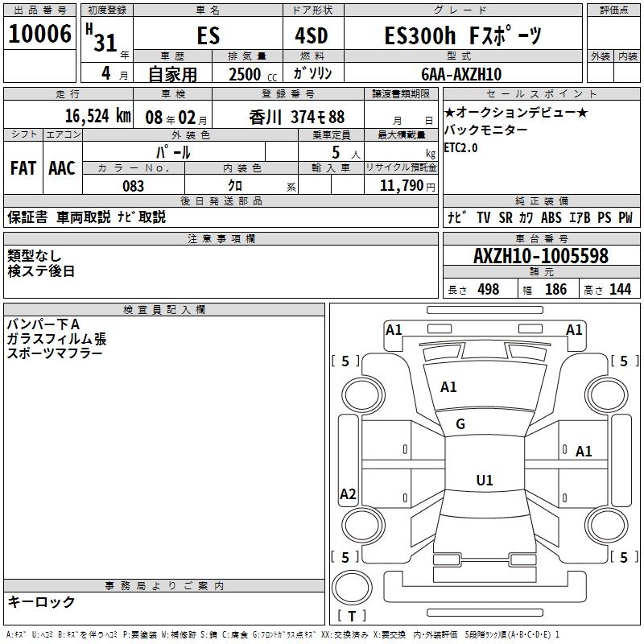The image size is (644, 644).
Task: Click exterior color パール
Action: 173,152
